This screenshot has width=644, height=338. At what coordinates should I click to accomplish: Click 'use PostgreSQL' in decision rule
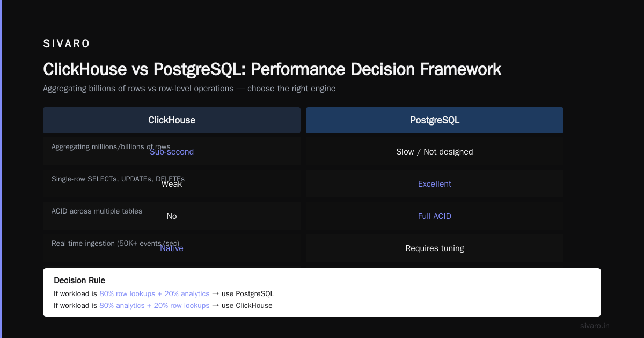[x=248, y=294]
